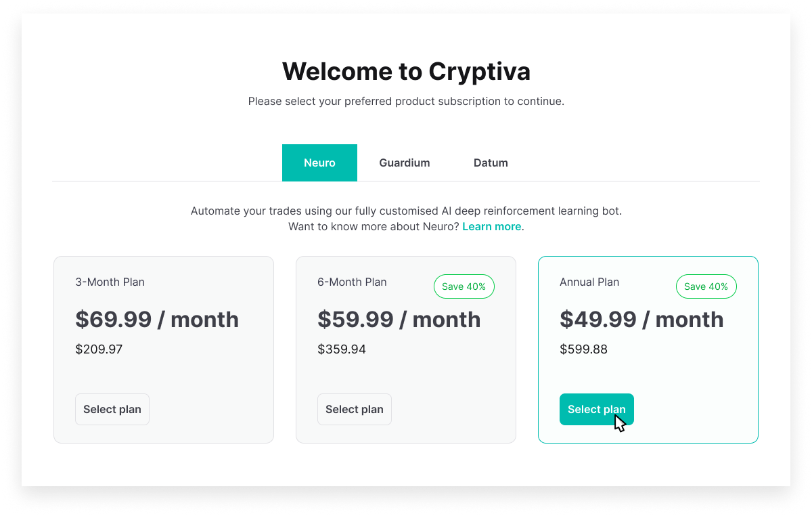The height and width of the screenshot is (516, 812).
Task: Click Save 40% badge on 6-Month Plan
Action: click(464, 286)
